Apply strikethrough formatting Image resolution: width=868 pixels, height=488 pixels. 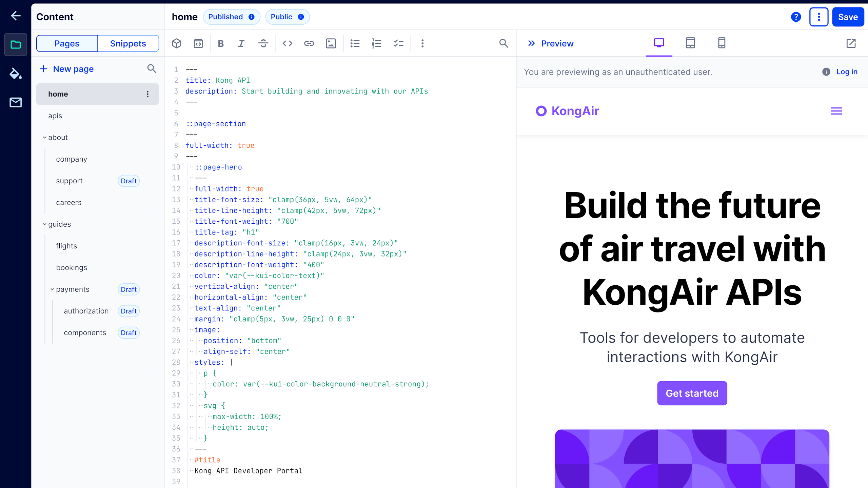(x=263, y=43)
